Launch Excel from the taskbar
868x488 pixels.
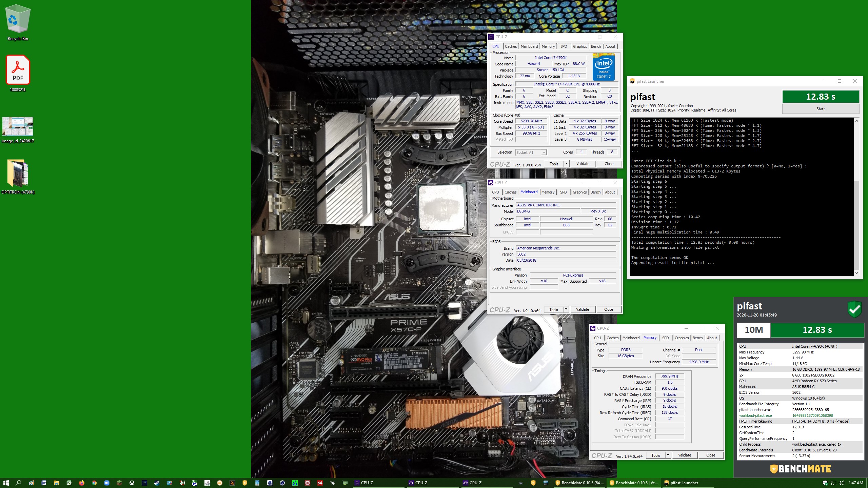point(69,483)
